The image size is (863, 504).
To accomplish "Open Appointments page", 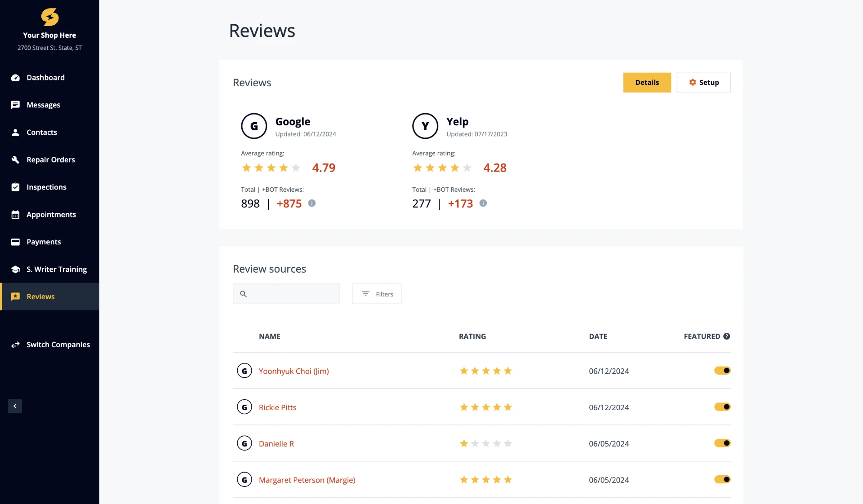I will pos(49,215).
